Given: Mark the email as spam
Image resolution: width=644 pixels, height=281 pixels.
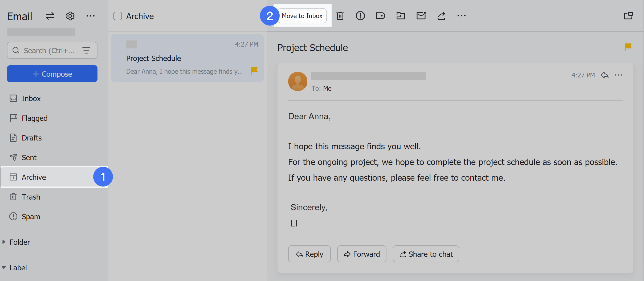Looking at the screenshot, I should tap(360, 16).
